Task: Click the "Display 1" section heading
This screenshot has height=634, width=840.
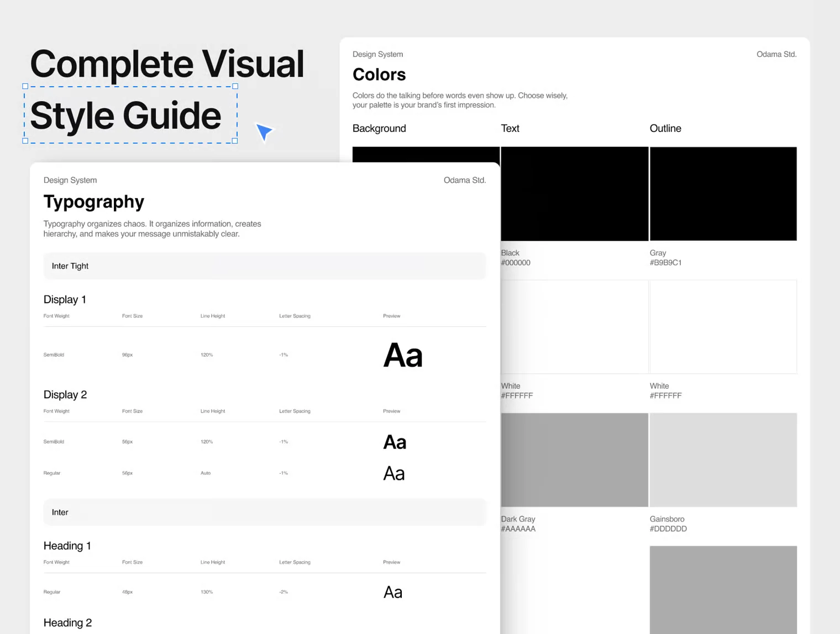Action: click(x=65, y=299)
